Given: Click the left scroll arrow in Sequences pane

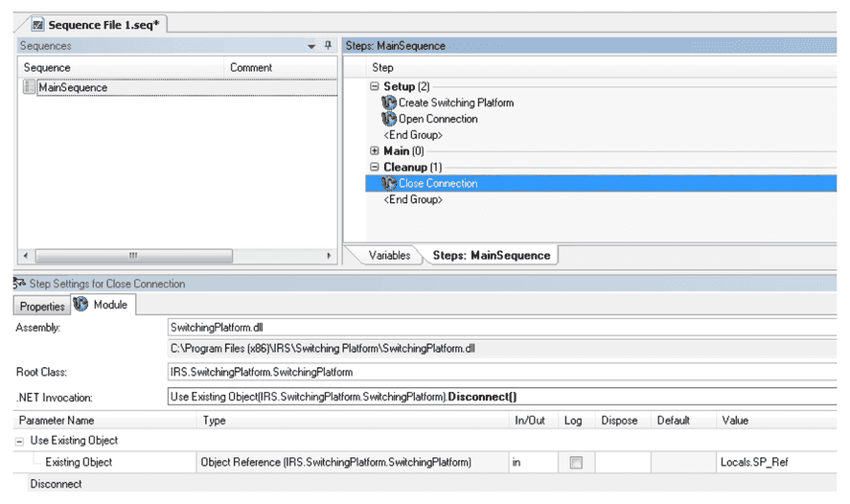Looking at the screenshot, I should [26, 255].
